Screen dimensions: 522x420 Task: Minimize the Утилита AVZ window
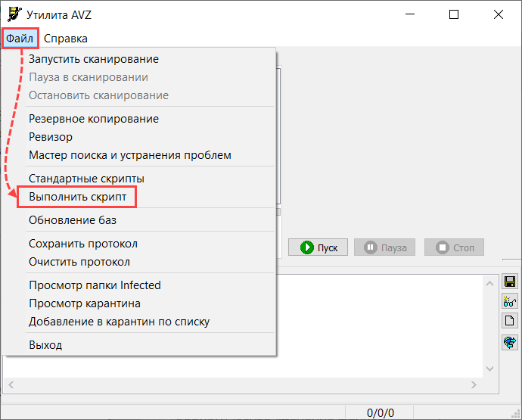pyautogui.click(x=410, y=14)
